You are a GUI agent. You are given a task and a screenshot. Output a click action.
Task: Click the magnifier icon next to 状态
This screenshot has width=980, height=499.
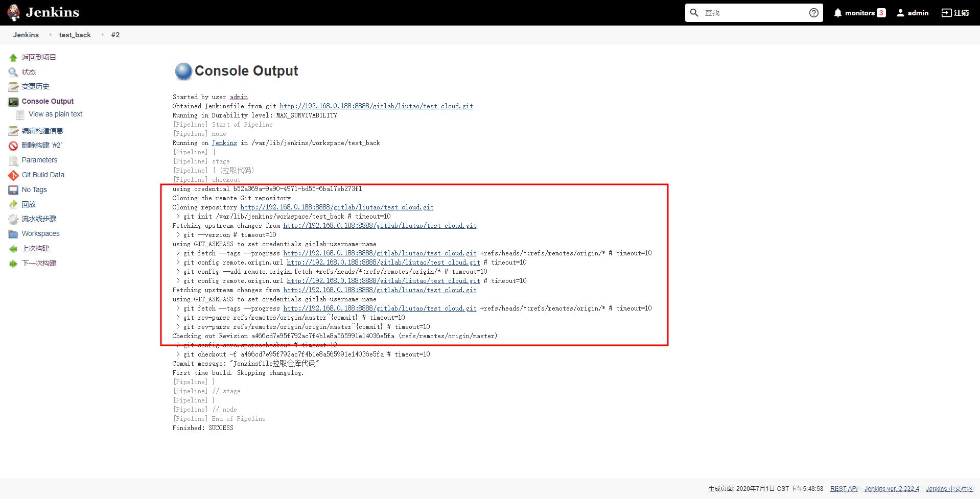click(x=13, y=73)
